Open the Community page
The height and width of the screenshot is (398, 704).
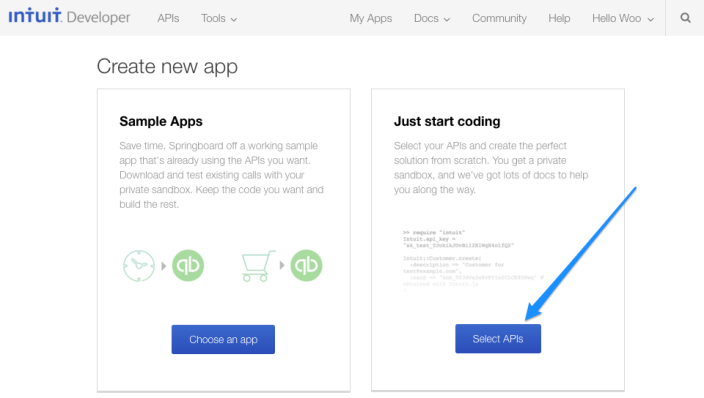point(499,18)
